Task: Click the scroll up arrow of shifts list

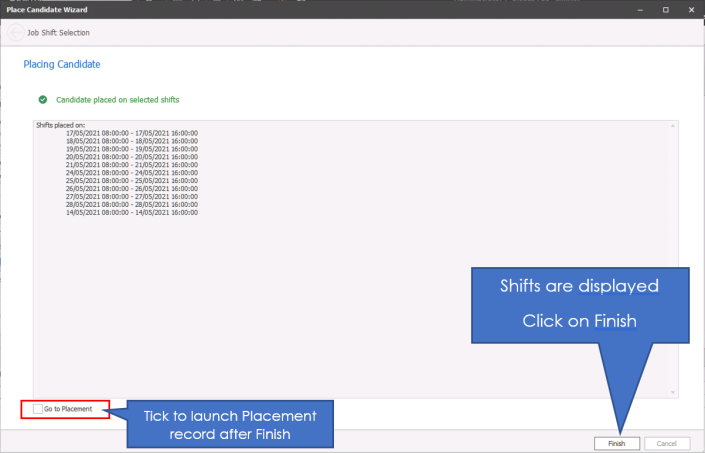Action: point(673,126)
